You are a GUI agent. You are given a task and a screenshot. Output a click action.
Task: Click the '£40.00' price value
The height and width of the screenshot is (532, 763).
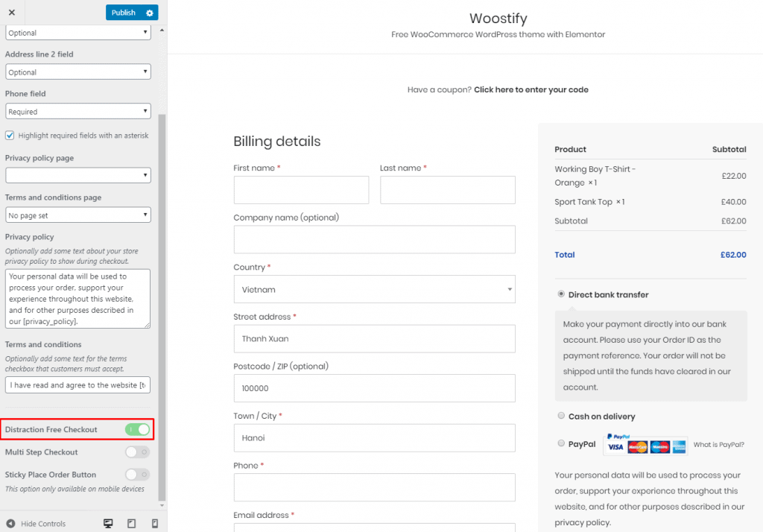coord(734,201)
